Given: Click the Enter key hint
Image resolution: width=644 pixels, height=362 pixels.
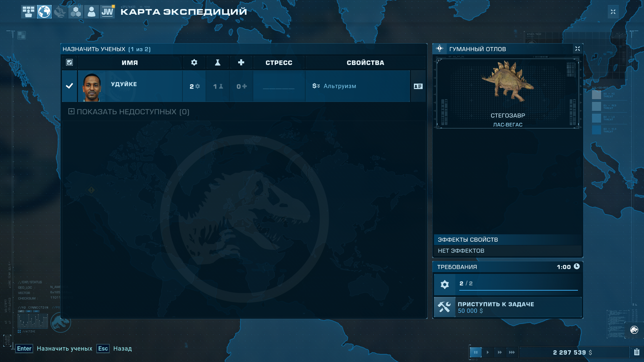Looking at the screenshot, I should [x=24, y=349].
